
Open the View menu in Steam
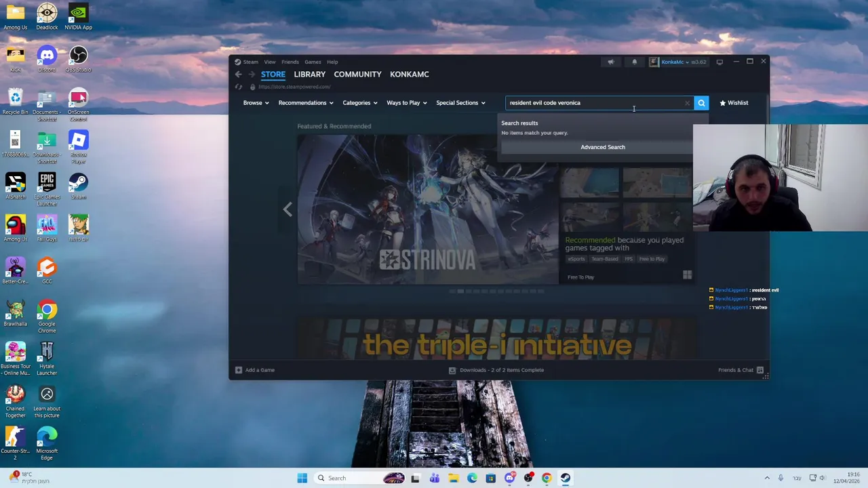pyautogui.click(x=270, y=62)
